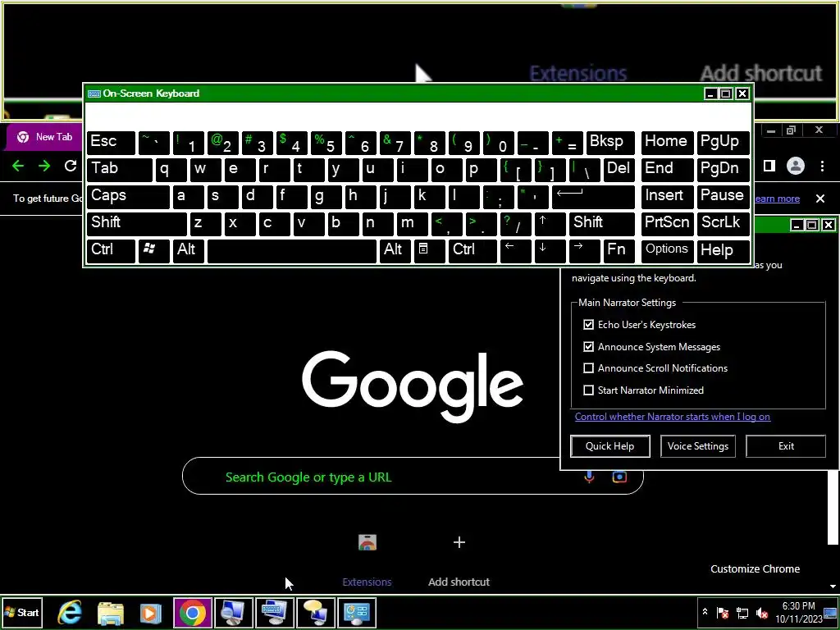Open File Explorer from the taskbar
Viewport: 840px width, 630px height.
(x=111, y=613)
